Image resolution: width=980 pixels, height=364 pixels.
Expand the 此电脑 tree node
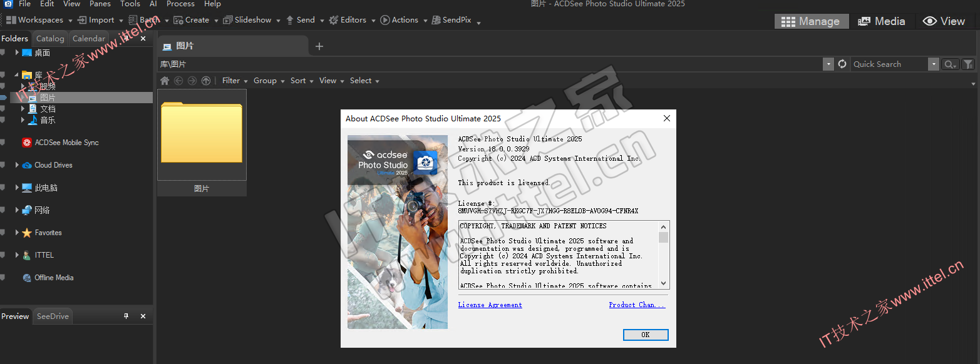(x=17, y=188)
